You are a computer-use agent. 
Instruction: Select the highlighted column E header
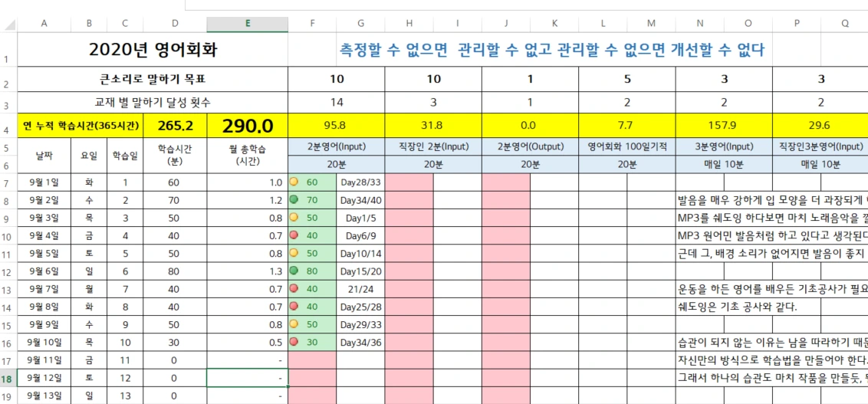[x=248, y=24]
